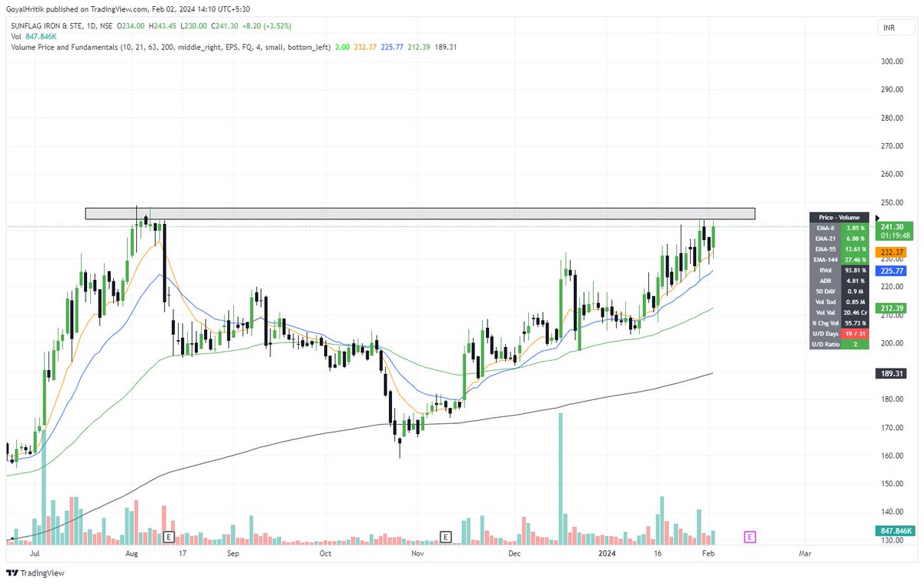
Task: Click the tall teal November volume bar
Action: tap(561, 477)
